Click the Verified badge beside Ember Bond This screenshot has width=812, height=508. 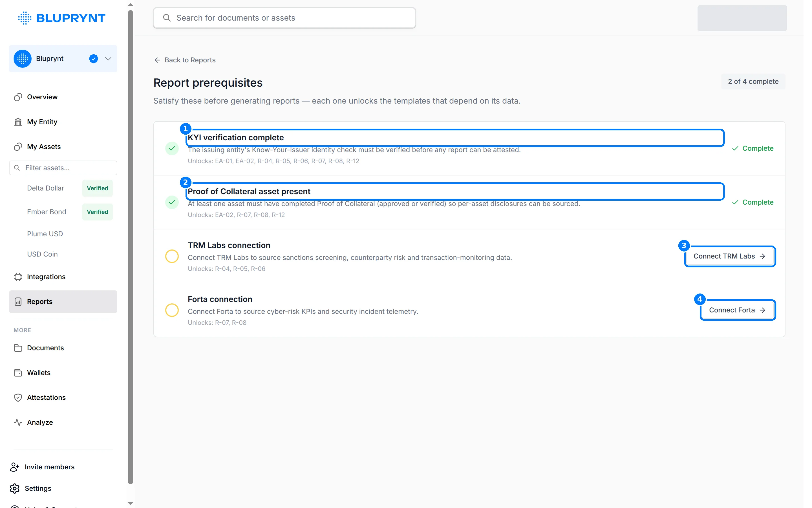click(98, 212)
